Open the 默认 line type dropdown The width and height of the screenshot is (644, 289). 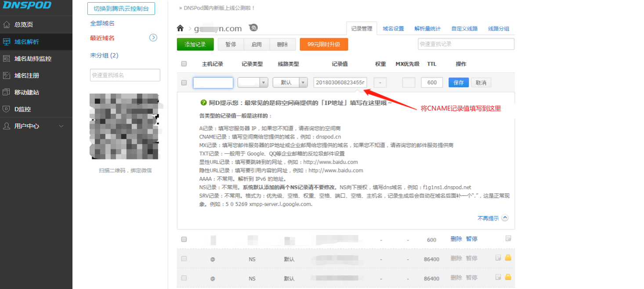[x=290, y=83]
